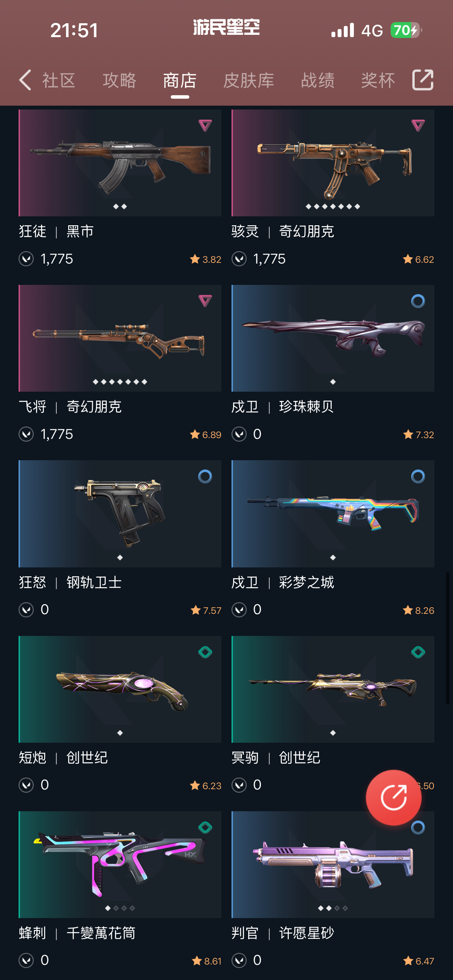
Task: Tap the red floating share button
Action: [x=393, y=797]
